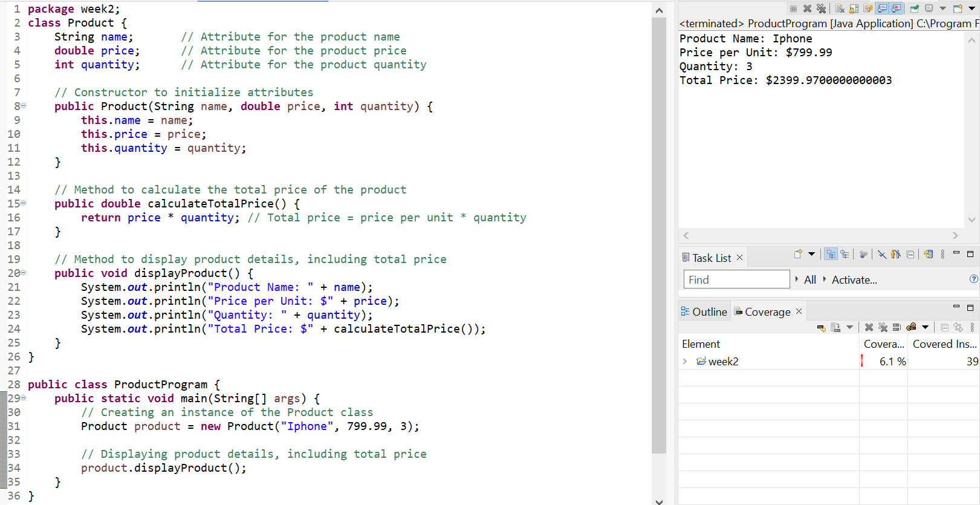Click the editor vertical scrollbar thumb

pyautogui.click(x=659, y=235)
